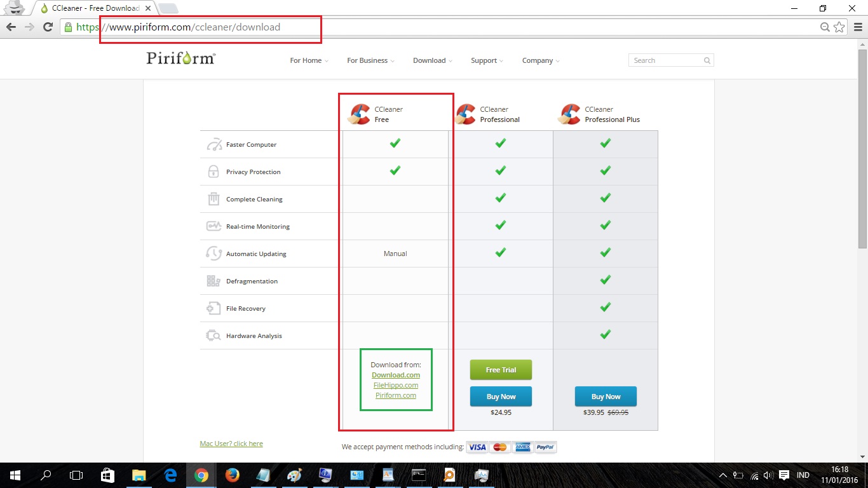The image size is (868, 488).
Task: Click the CCleaner Professional product icon
Action: point(466,114)
